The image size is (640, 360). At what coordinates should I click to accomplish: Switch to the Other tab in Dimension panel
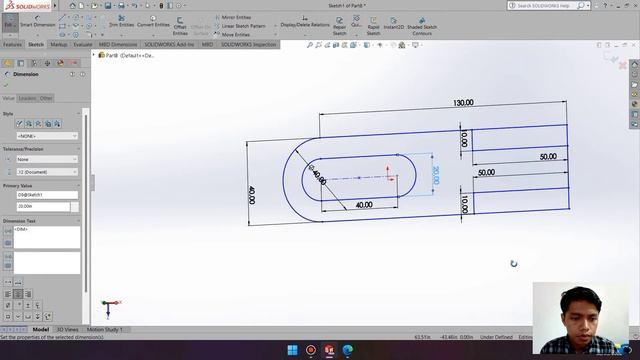point(46,98)
